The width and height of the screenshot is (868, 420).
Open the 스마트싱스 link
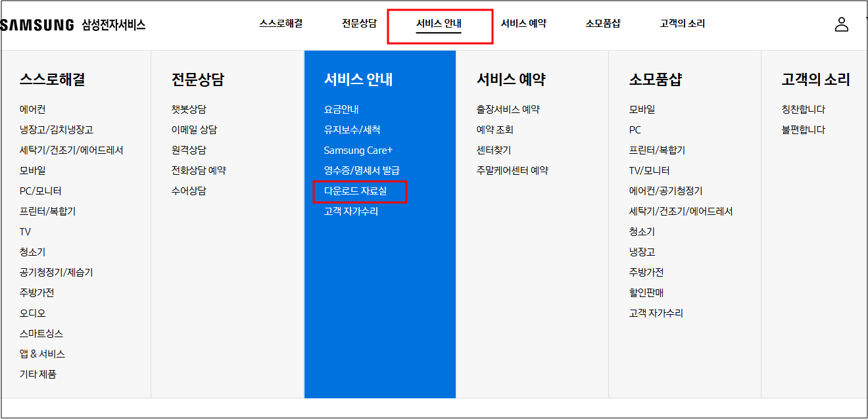pyautogui.click(x=41, y=334)
